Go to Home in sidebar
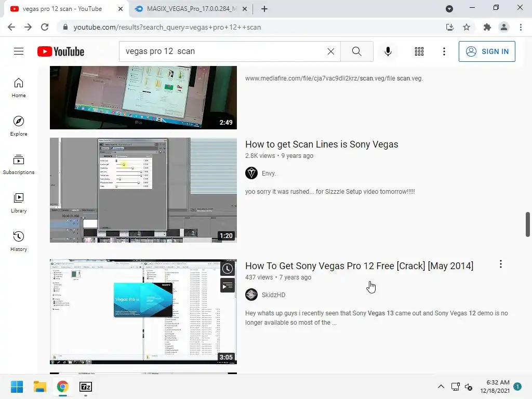Screen dimensions: 532x399 [19, 88]
